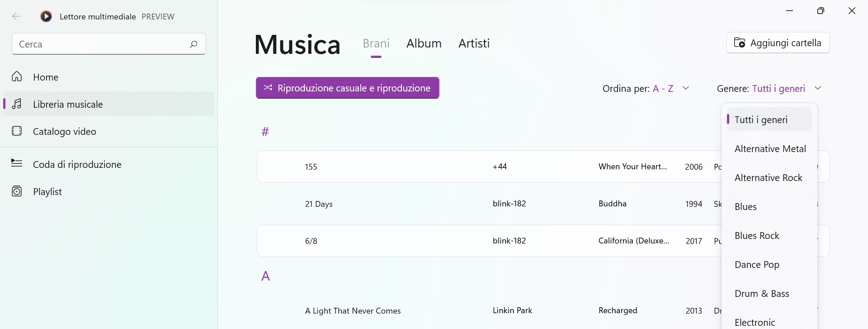Click the media player app logo

pyautogui.click(x=46, y=17)
